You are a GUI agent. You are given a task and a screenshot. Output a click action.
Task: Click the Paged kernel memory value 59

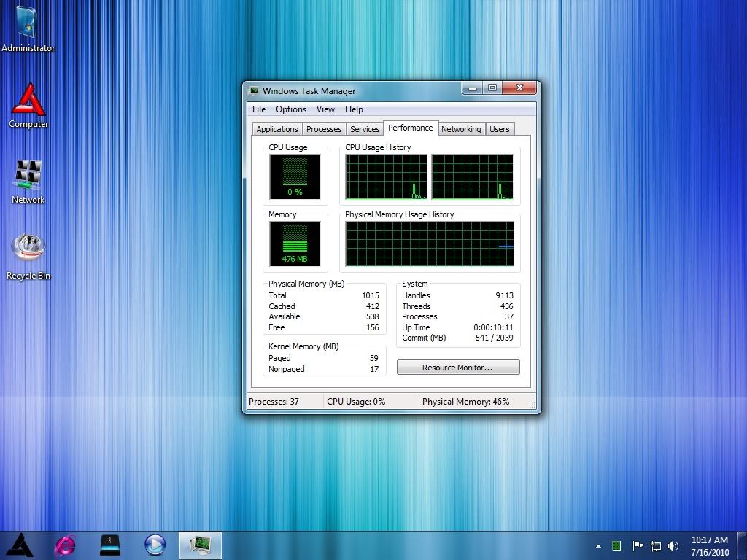tap(374, 358)
